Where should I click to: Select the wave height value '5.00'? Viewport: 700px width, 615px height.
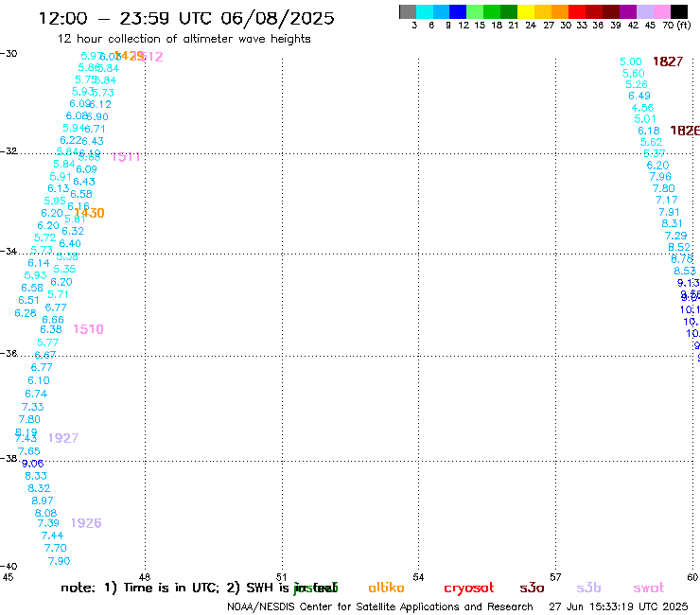pyautogui.click(x=631, y=61)
